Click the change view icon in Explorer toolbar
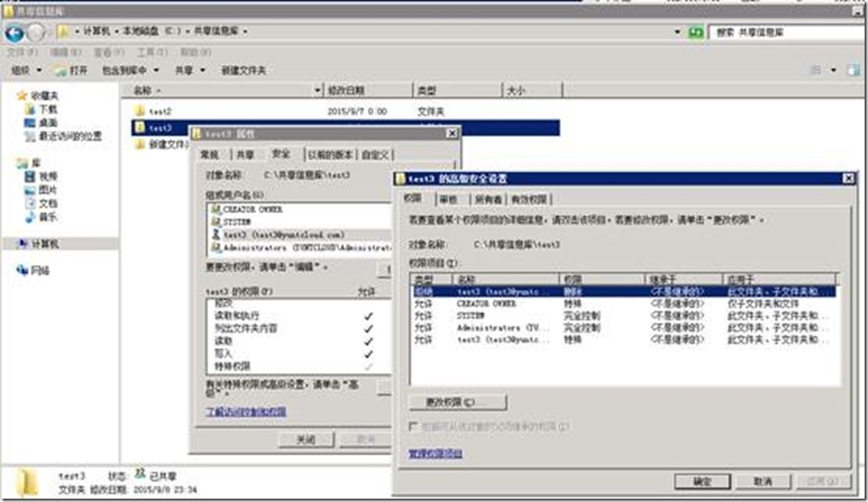The image size is (868, 502). (x=816, y=70)
